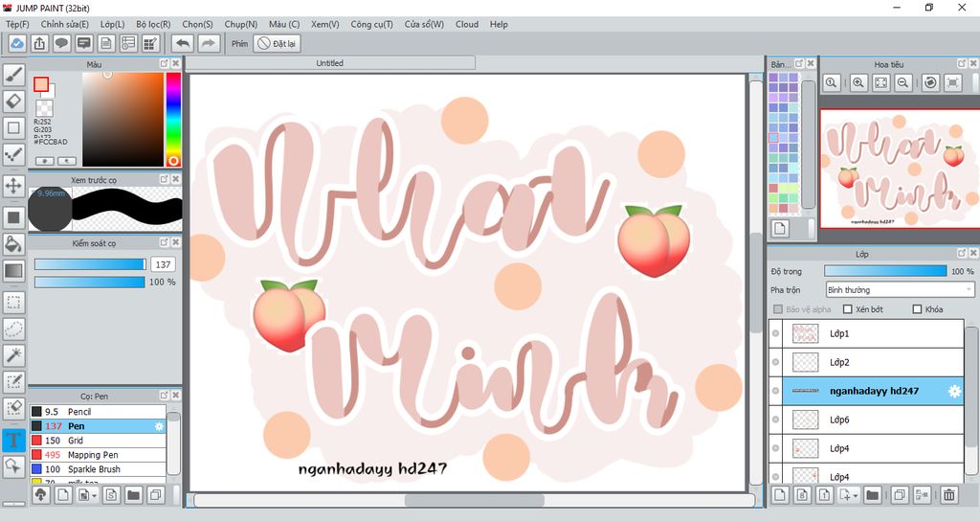Add a layer folder in Lớp panel
Image resolution: width=980 pixels, height=522 pixels.
pos(873,495)
